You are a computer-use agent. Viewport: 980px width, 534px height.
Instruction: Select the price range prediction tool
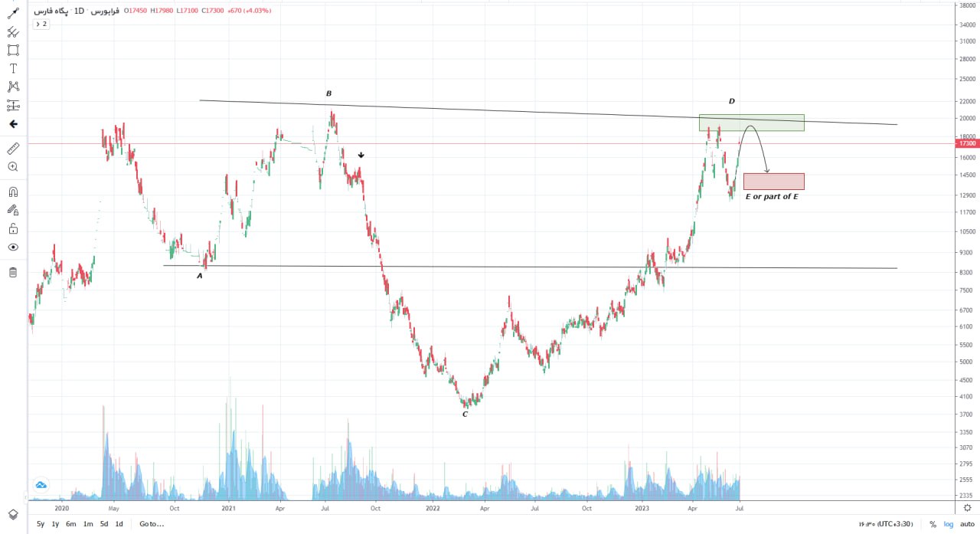point(13,106)
